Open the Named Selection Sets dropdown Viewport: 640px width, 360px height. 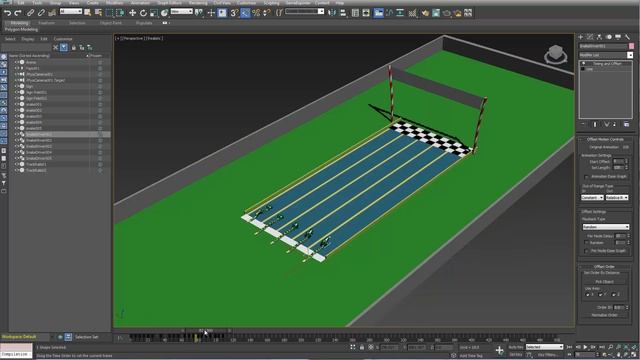point(304,12)
